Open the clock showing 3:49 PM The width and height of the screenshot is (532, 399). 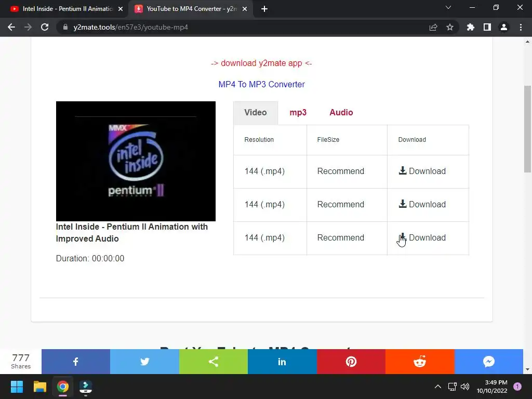(x=492, y=387)
